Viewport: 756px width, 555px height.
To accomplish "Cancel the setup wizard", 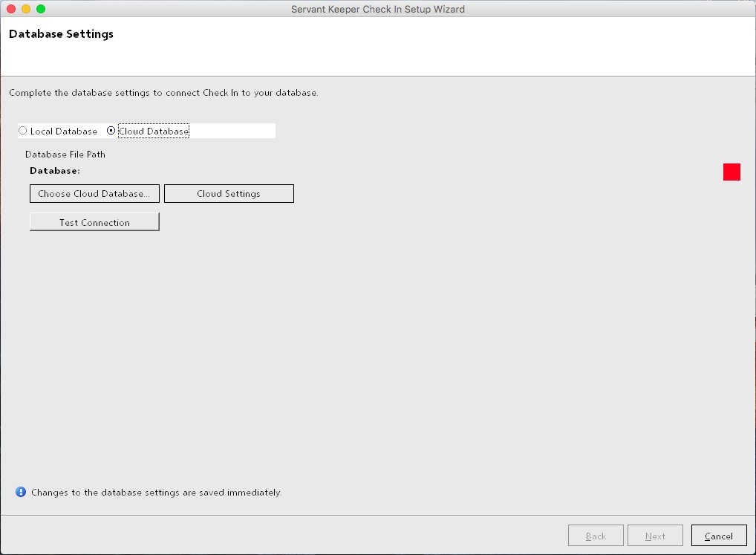I will [718, 536].
